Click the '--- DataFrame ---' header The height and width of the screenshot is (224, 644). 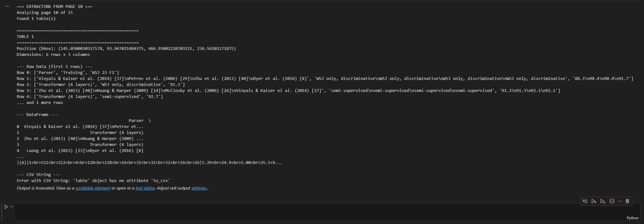click(37, 114)
